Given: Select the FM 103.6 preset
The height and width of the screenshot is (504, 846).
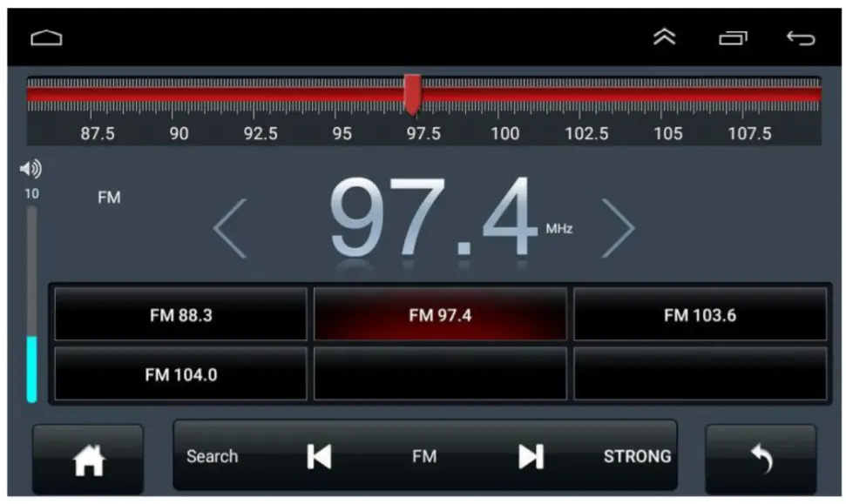Looking at the screenshot, I should tap(700, 315).
